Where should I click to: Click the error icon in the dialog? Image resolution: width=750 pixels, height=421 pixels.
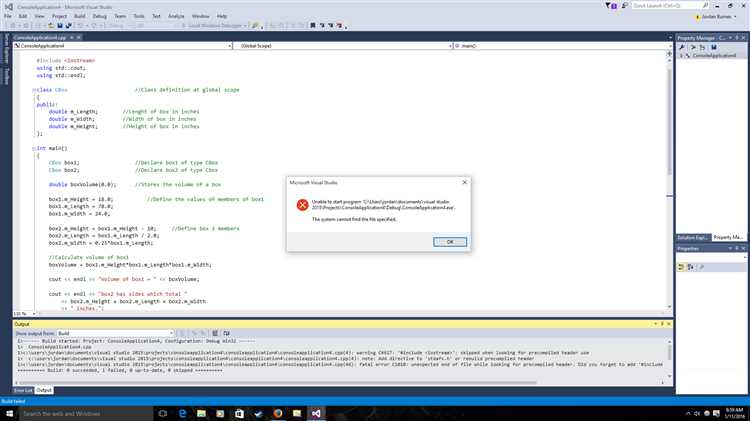[x=302, y=205]
